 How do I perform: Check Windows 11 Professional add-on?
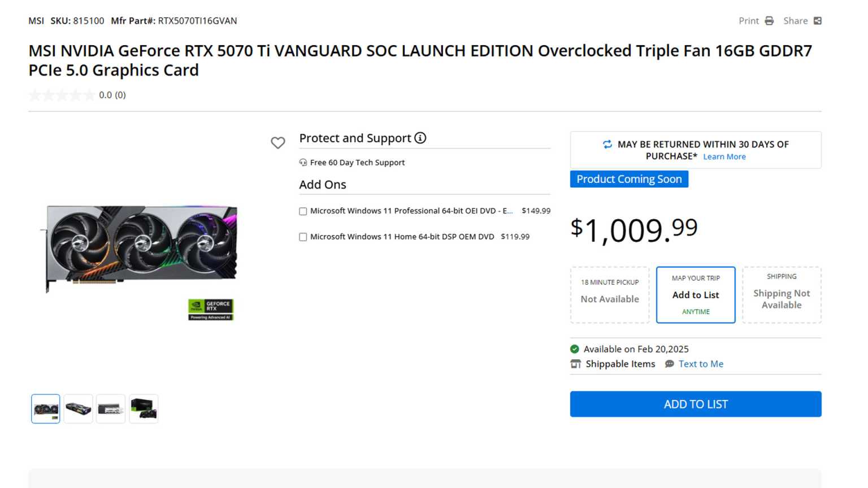303,211
